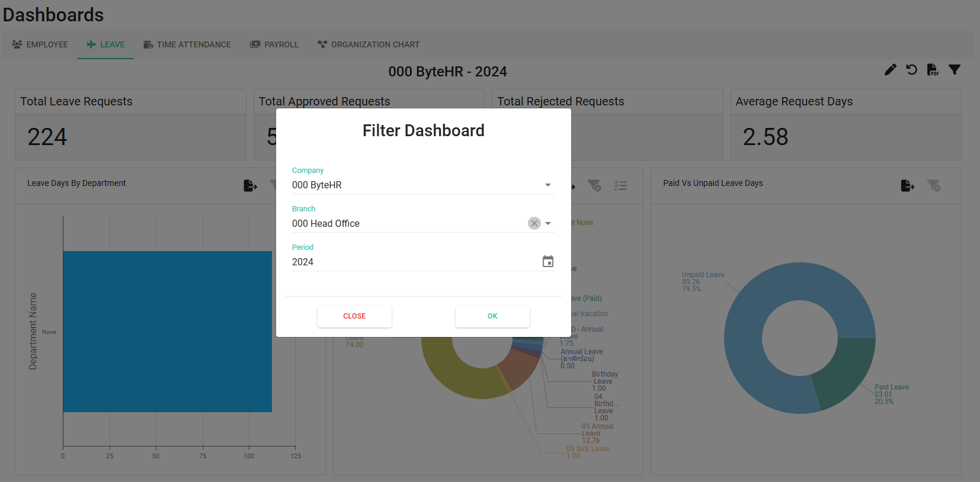Click the Total Rejected Requests card title
The width and height of the screenshot is (980, 482).
click(x=561, y=101)
